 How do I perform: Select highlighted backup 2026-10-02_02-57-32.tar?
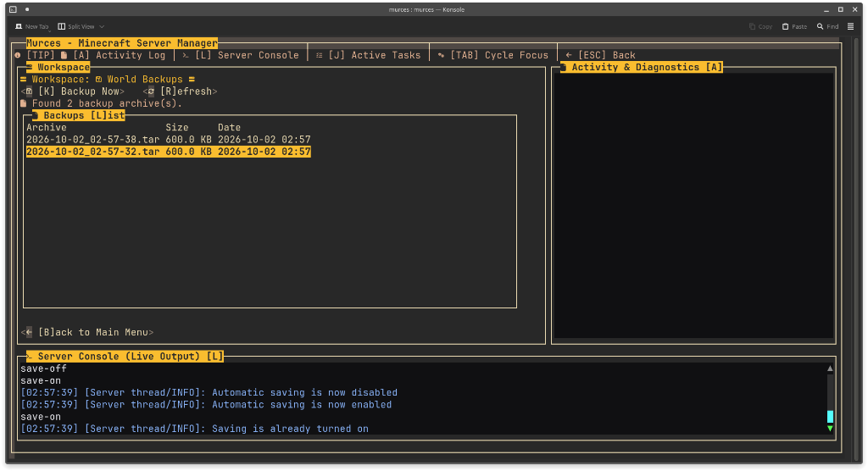coord(169,152)
